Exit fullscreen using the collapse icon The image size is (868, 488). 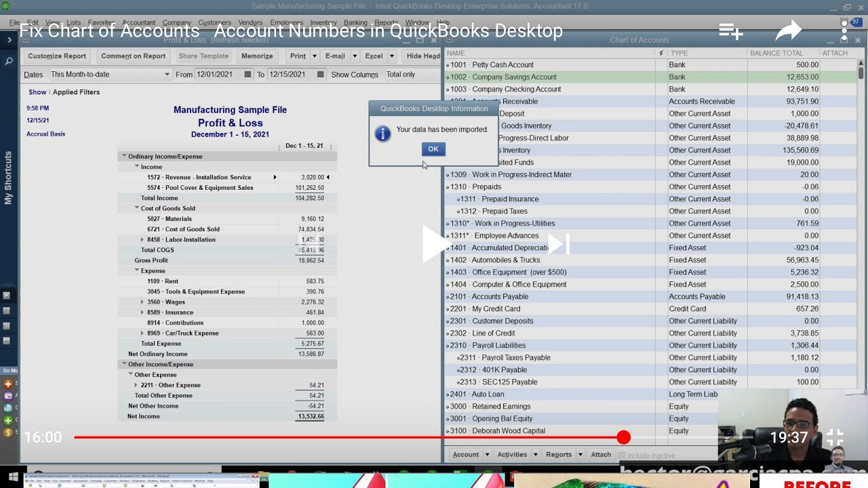[835, 437]
